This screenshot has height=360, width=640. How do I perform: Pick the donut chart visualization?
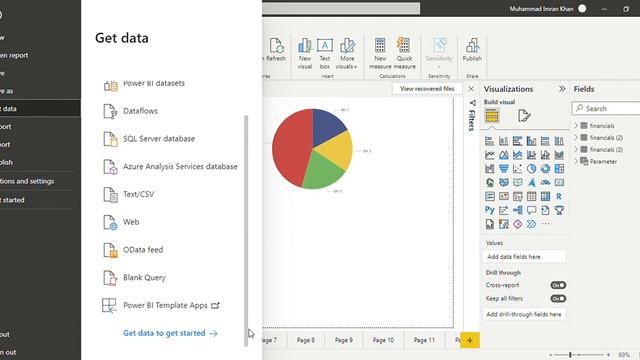pos(545,169)
